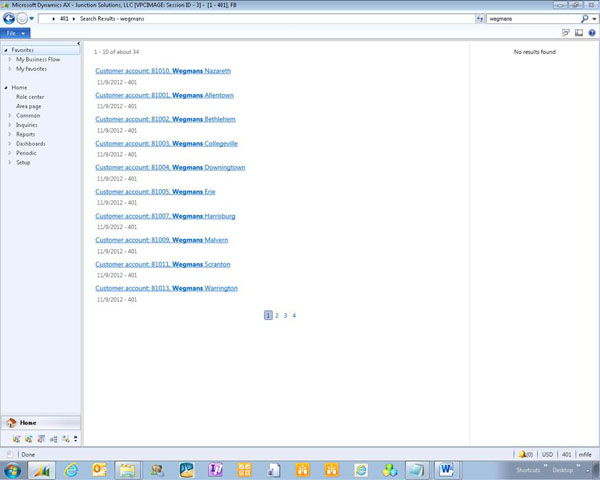The height and width of the screenshot is (480, 600).
Task: Click USD currency in status bar
Action: [547, 454]
